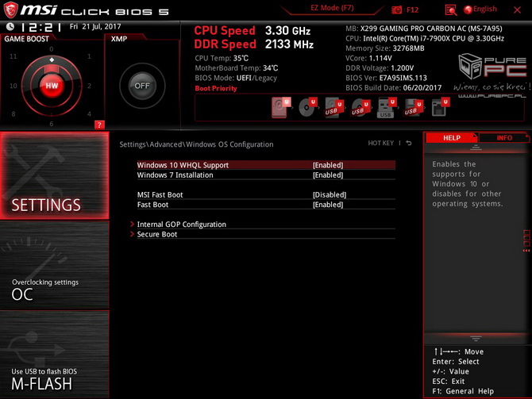Select the network boot device icon
This screenshot has width=532, height=399.
[x=441, y=107]
